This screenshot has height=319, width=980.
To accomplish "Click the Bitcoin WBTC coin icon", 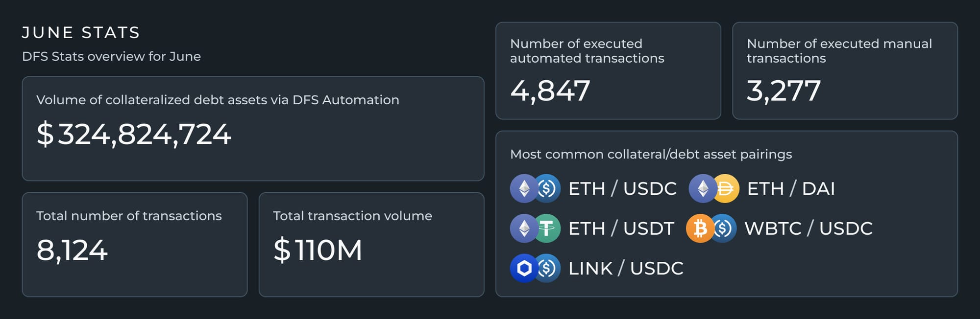I will click(x=700, y=228).
